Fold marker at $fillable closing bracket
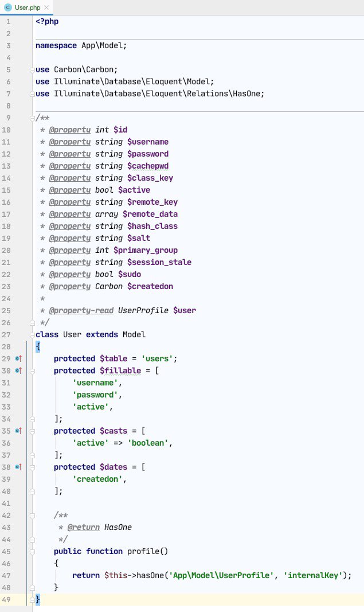This screenshot has height=612, width=364. coord(32,419)
